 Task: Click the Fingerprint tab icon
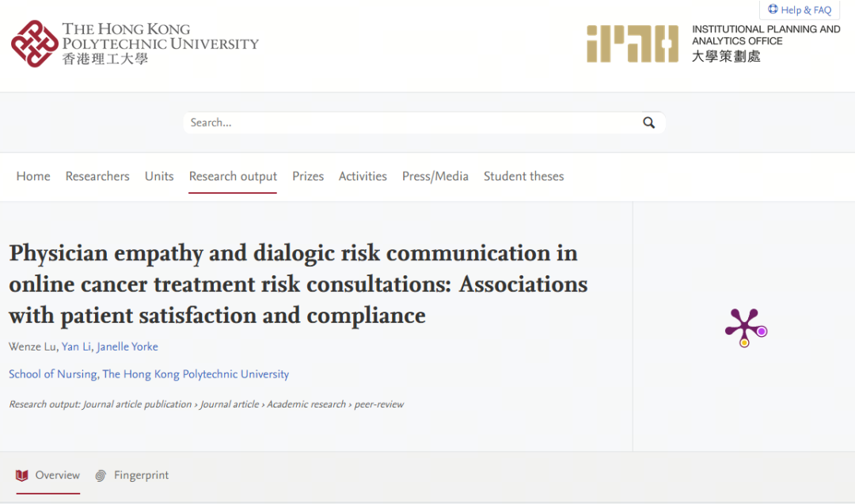[x=101, y=476]
